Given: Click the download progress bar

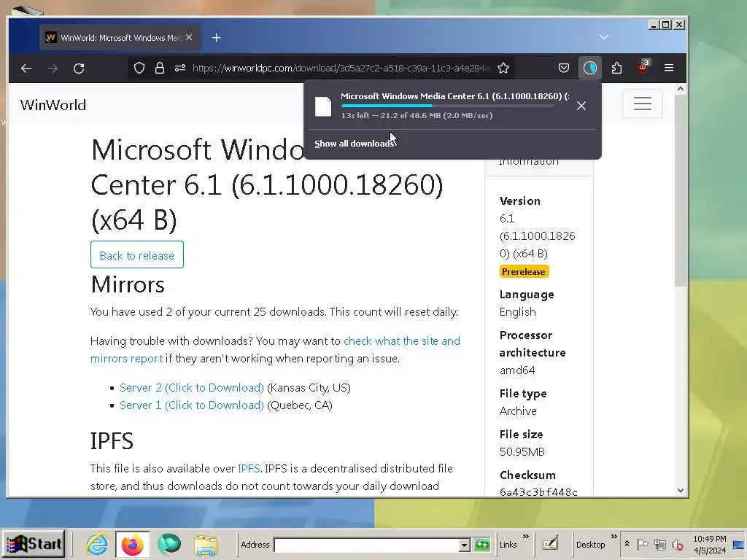Looking at the screenshot, I should pyautogui.click(x=447, y=106).
